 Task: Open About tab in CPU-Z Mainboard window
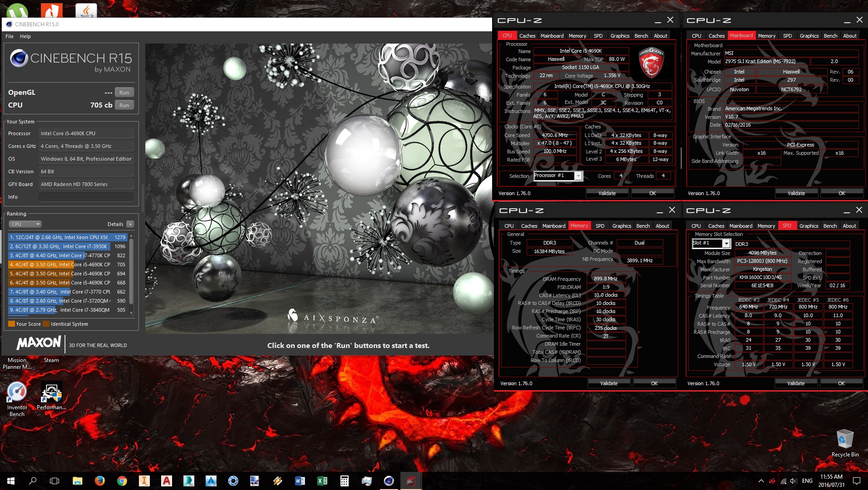click(850, 36)
